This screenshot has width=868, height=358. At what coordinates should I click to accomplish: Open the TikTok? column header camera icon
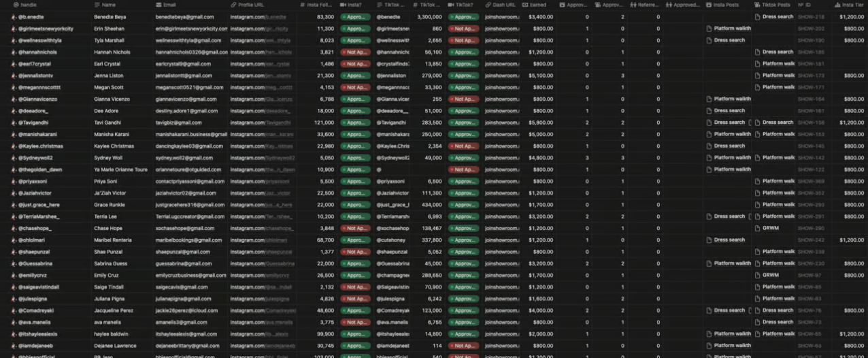451,5
